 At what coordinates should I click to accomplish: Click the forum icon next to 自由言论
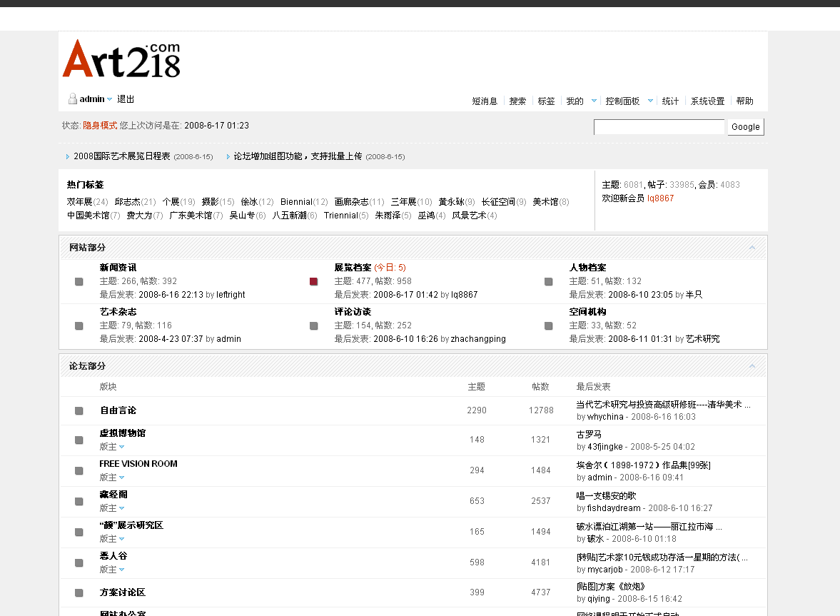click(79, 410)
